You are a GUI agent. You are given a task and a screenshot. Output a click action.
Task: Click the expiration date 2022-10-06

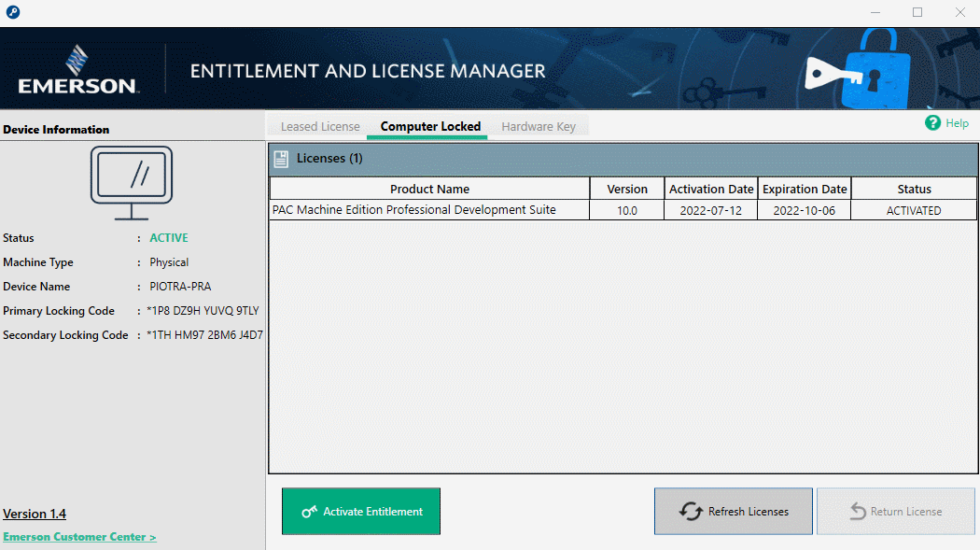pos(805,211)
